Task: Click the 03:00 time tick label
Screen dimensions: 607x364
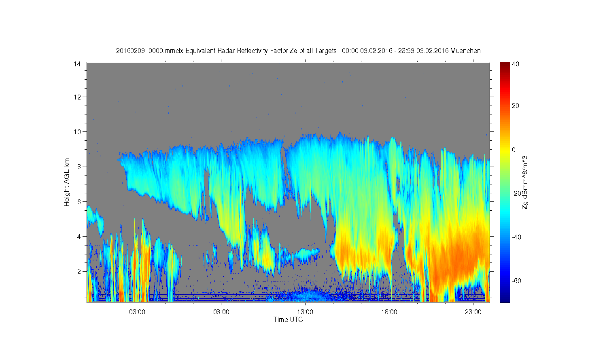Action: 137,312
